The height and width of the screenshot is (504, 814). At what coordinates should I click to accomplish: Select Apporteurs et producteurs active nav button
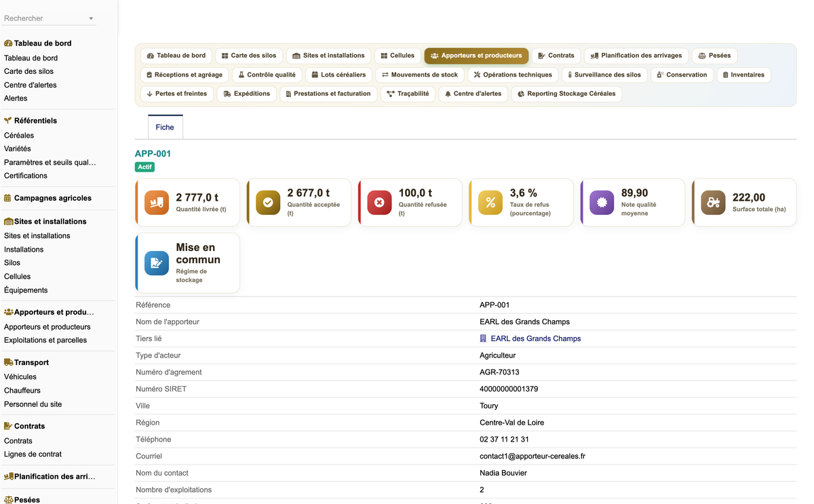click(476, 56)
